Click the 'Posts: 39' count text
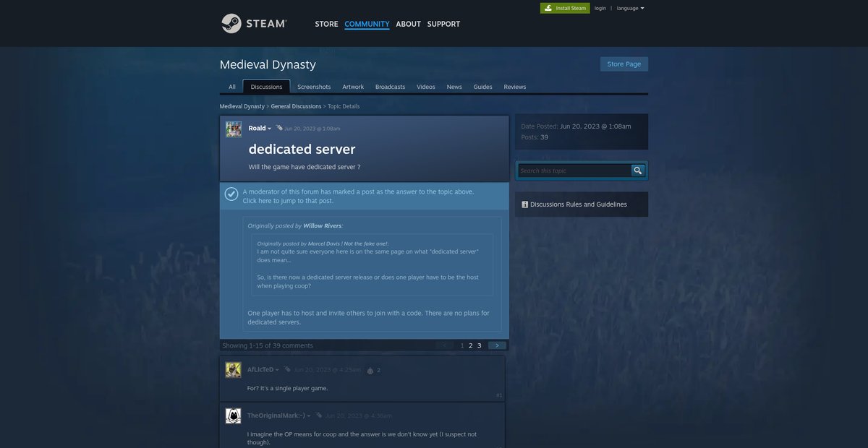Viewport: 868px width, 448px height. (535, 137)
